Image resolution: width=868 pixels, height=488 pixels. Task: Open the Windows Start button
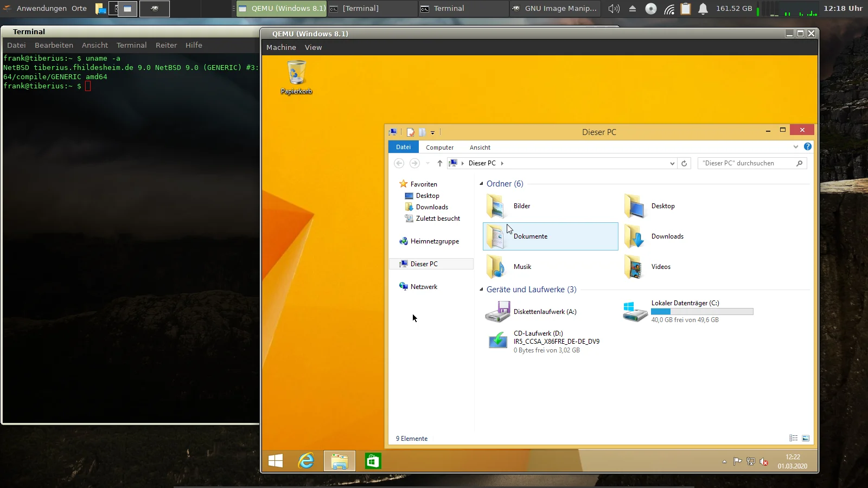pos(276,461)
